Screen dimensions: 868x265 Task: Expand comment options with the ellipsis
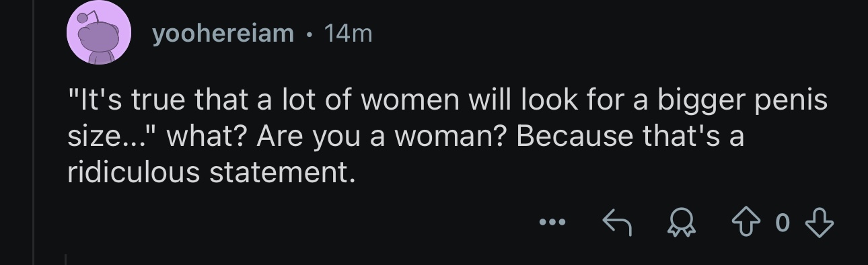(x=552, y=223)
